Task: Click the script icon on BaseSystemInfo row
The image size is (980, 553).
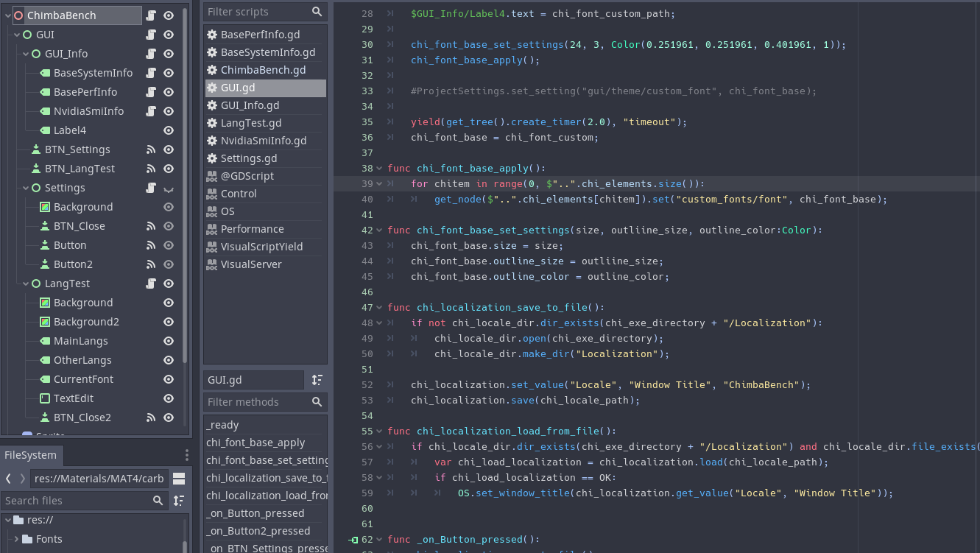Action: [x=151, y=73]
